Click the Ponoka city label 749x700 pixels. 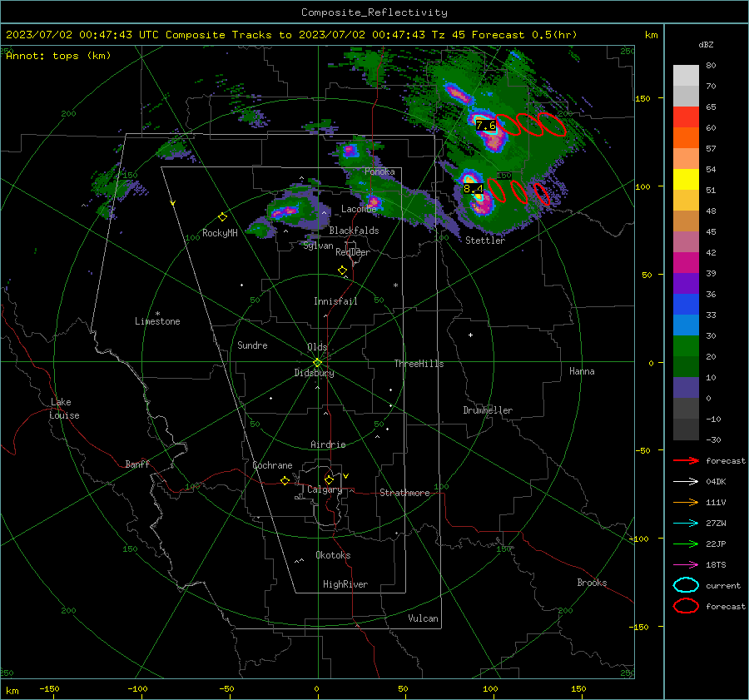pyautogui.click(x=379, y=171)
